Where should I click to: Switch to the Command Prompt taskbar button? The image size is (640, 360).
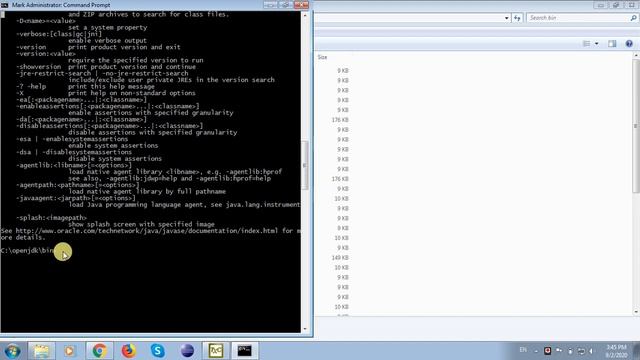pyautogui.click(x=244, y=351)
